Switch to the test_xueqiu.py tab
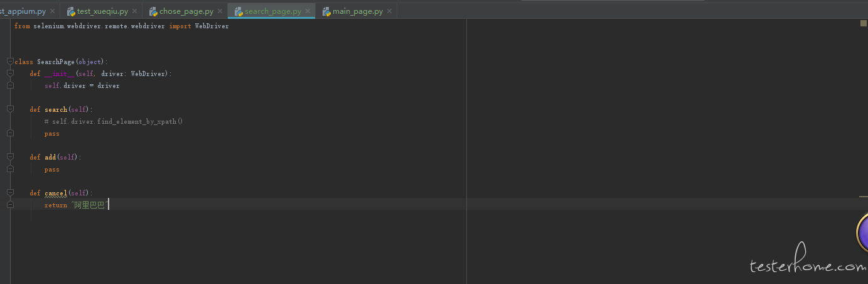The width and height of the screenshot is (868, 284). (102, 11)
